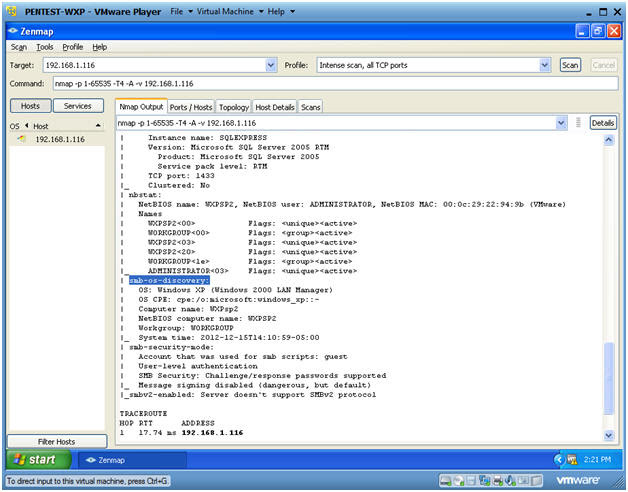
Task: Click the Zenmap taskbar button
Action: pos(132,460)
